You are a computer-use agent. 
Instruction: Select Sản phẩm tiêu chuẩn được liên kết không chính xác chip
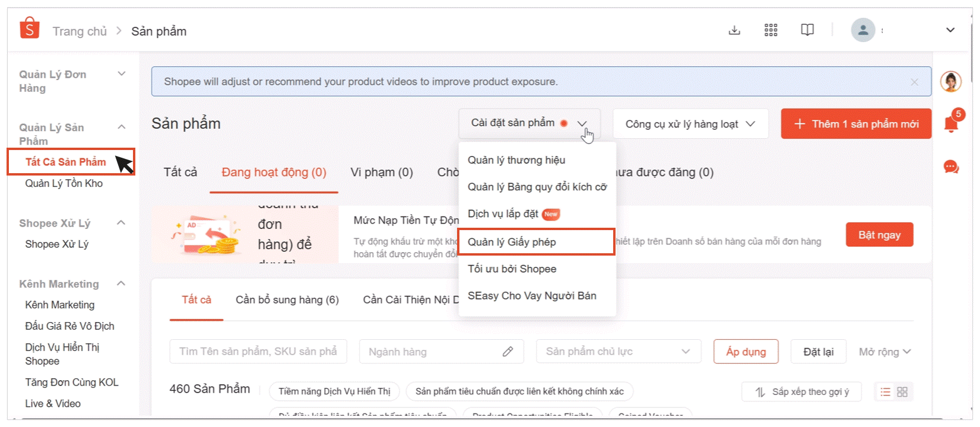[519, 392]
